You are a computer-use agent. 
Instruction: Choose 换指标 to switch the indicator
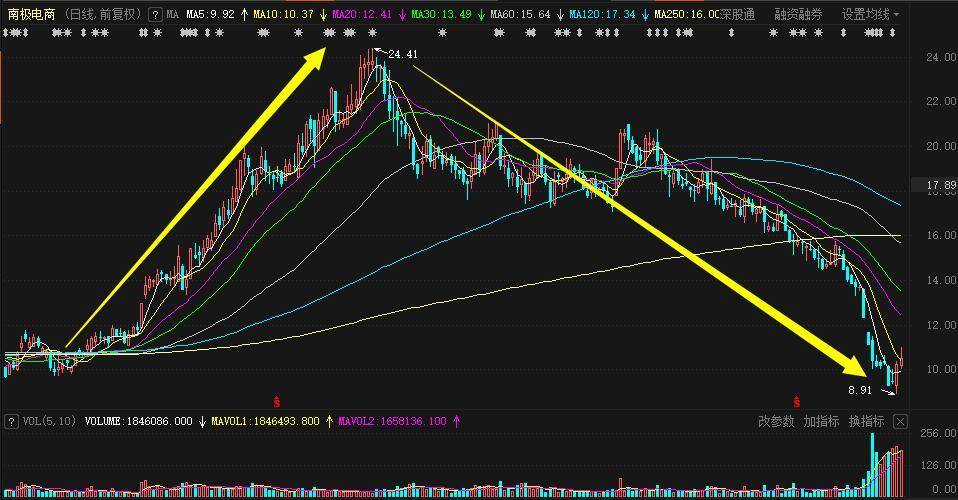(x=866, y=421)
